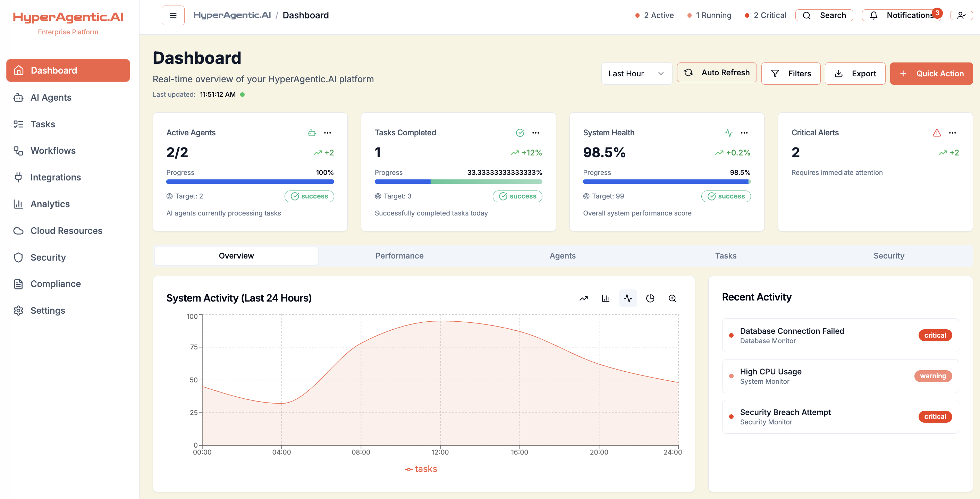Open the Security tab above the chart
This screenshot has height=499, width=980.
[889, 256]
